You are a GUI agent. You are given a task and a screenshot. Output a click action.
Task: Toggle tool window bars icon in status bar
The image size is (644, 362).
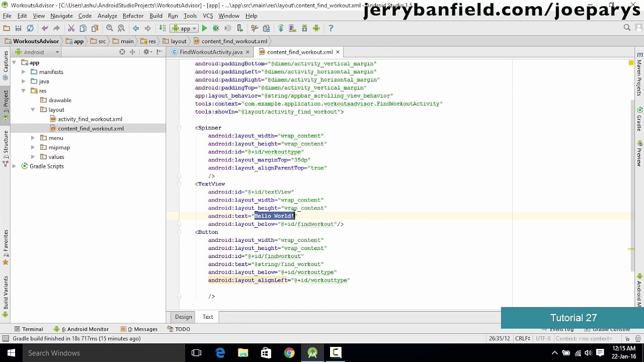click(x=5, y=338)
